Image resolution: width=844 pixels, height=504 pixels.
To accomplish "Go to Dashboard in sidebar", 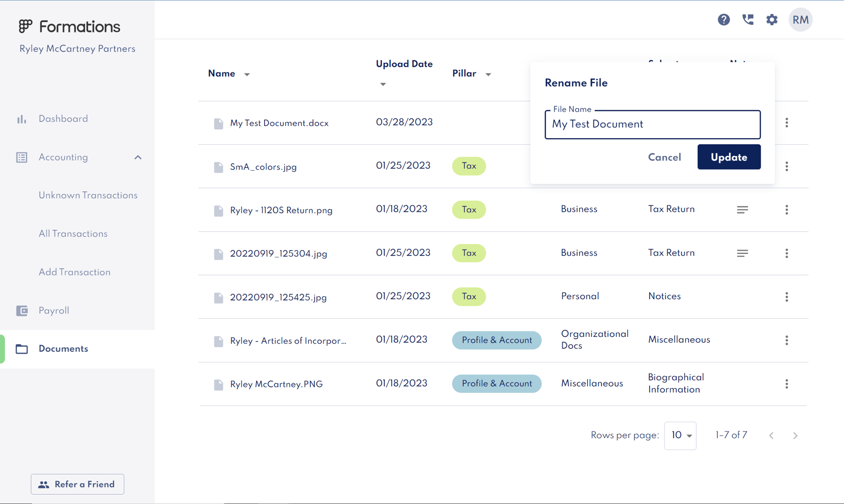I will [x=63, y=119].
